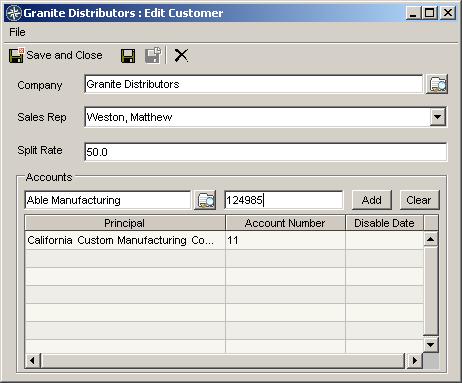Click the Disable Date column header
The height and width of the screenshot is (383, 462).
tap(384, 223)
